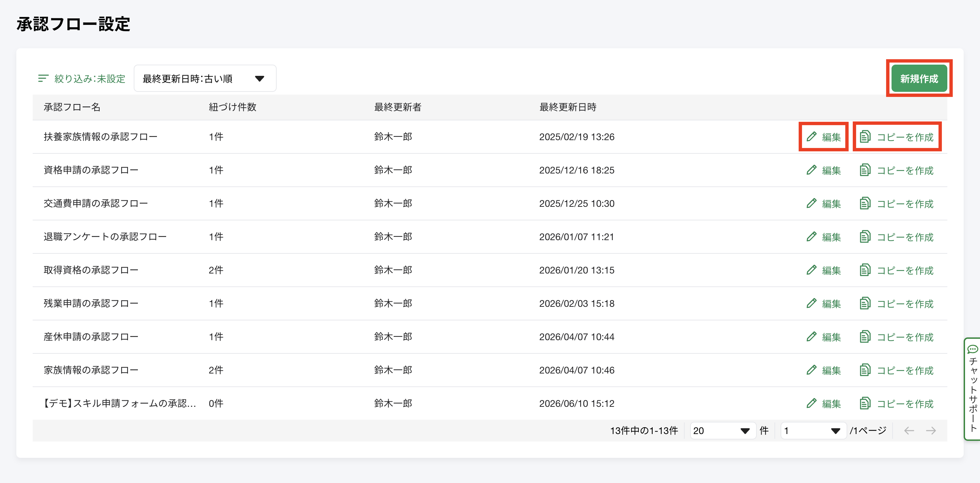The height and width of the screenshot is (483, 980).
Task: Open the チャットサポート side tab
Action: click(x=973, y=389)
